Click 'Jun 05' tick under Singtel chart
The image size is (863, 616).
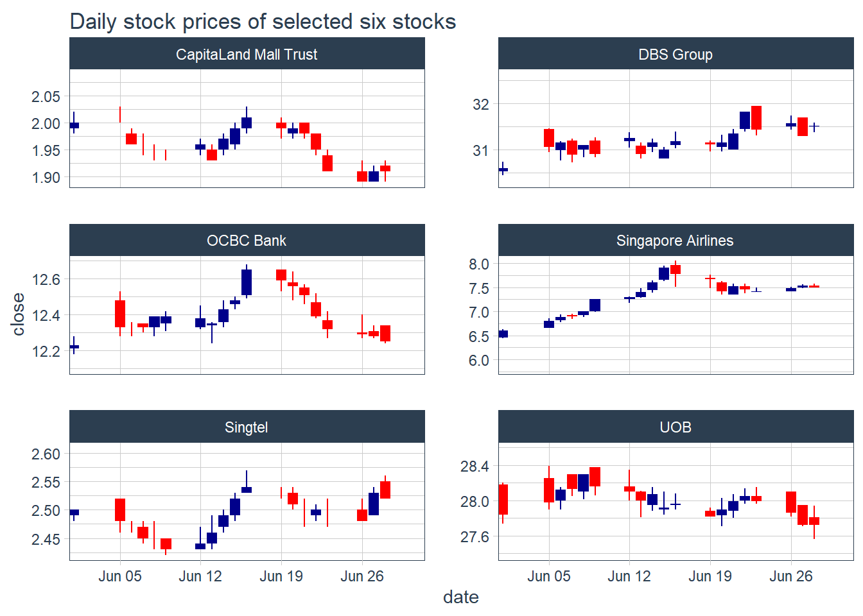120,576
